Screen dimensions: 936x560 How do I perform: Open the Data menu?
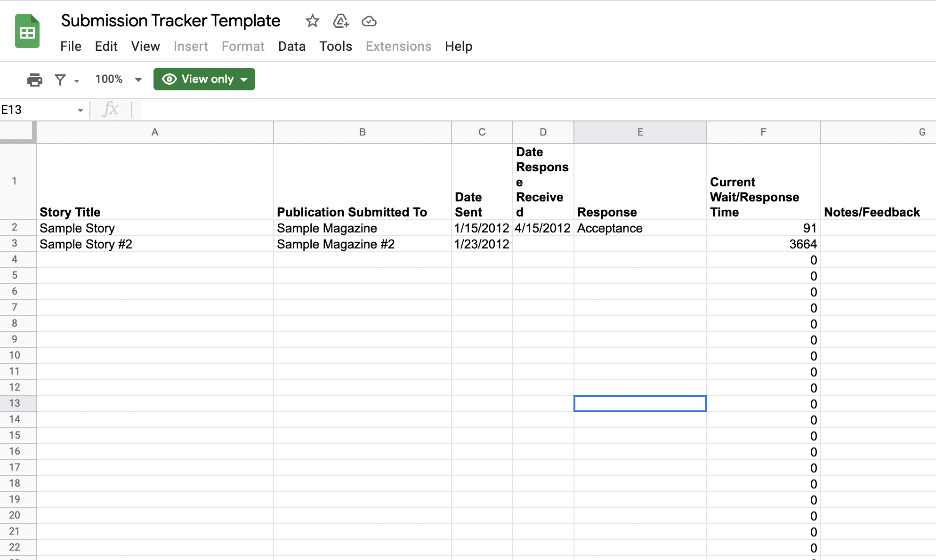click(x=291, y=46)
